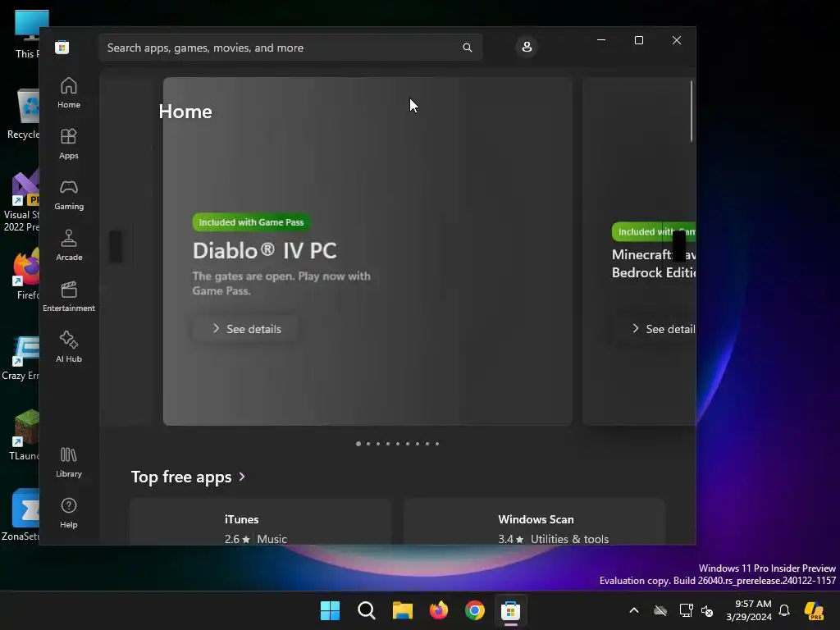Image resolution: width=840 pixels, height=630 pixels.
Task: Focus the Search apps, games, movies field
Action: 290,48
